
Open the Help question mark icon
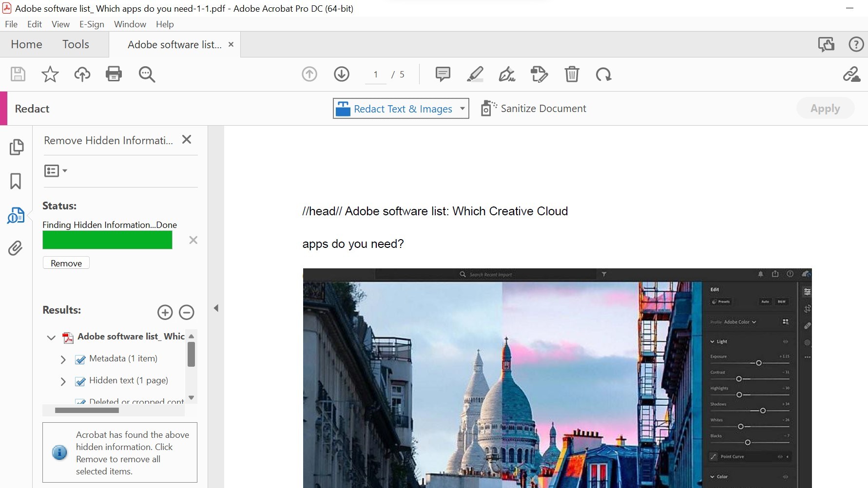click(856, 44)
